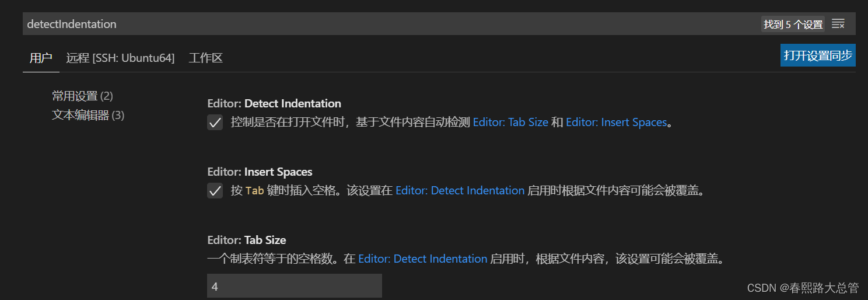Clear the settings search filter icon
Image resolution: width=868 pixels, height=300 pixels.
click(838, 24)
